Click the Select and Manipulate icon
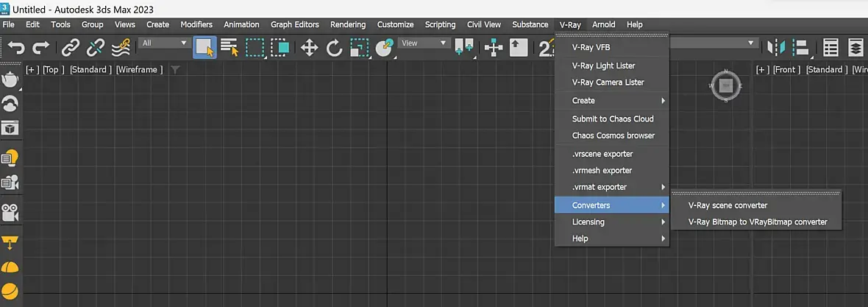This screenshot has width=868, height=307. click(493, 48)
